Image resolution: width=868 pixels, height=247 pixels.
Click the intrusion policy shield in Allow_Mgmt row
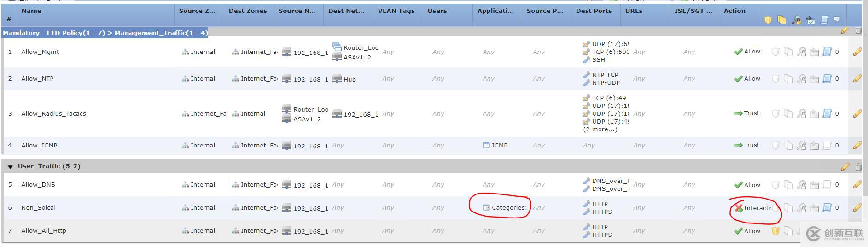(775, 52)
